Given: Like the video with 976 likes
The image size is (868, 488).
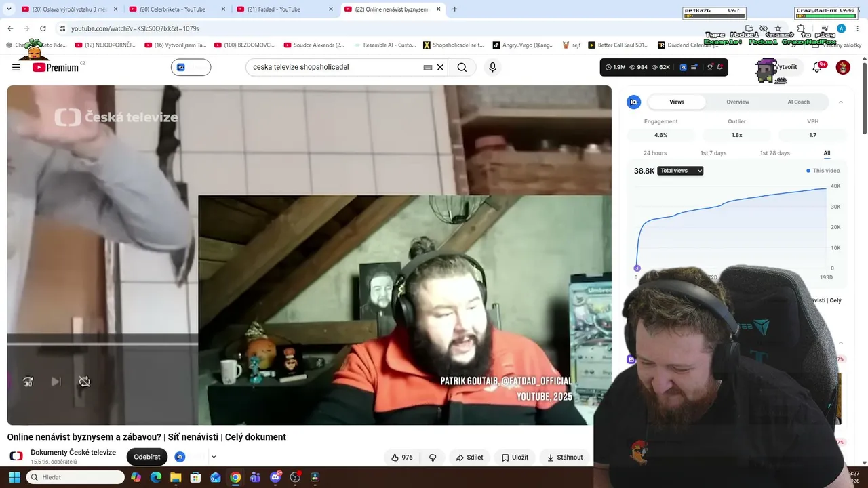Looking at the screenshot, I should coord(401,457).
